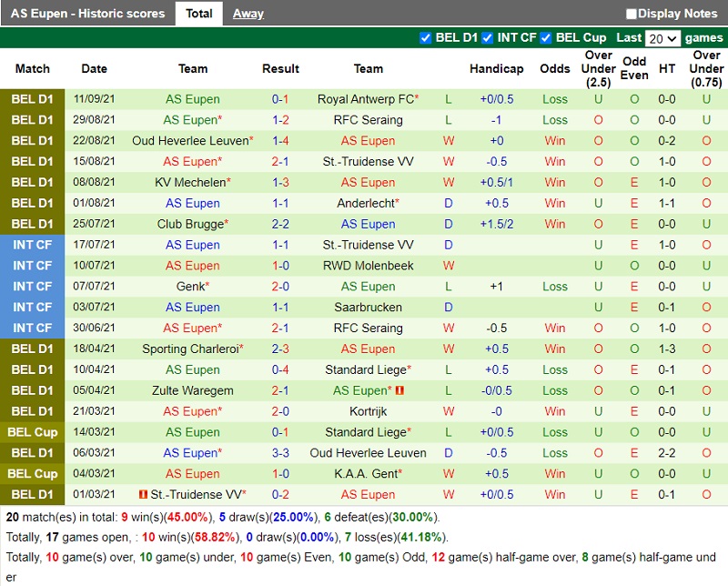Image resolution: width=728 pixels, height=586 pixels.
Task: Click RWD Molenbeek team name
Action: tap(369, 266)
